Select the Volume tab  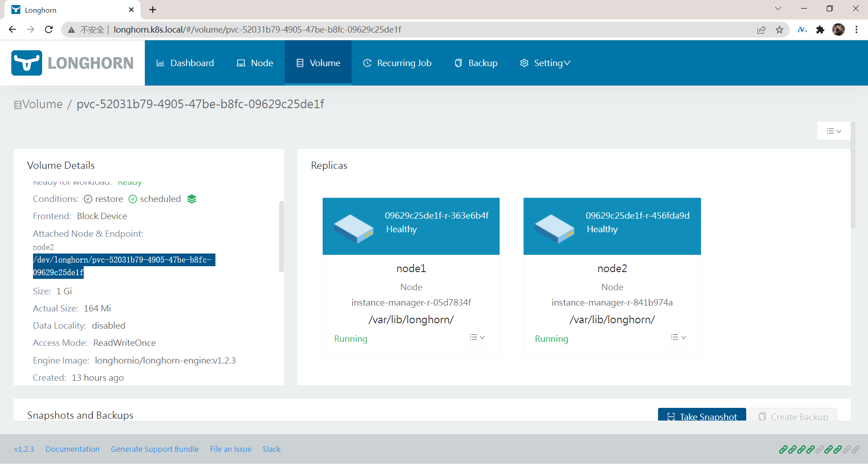pos(318,63)
